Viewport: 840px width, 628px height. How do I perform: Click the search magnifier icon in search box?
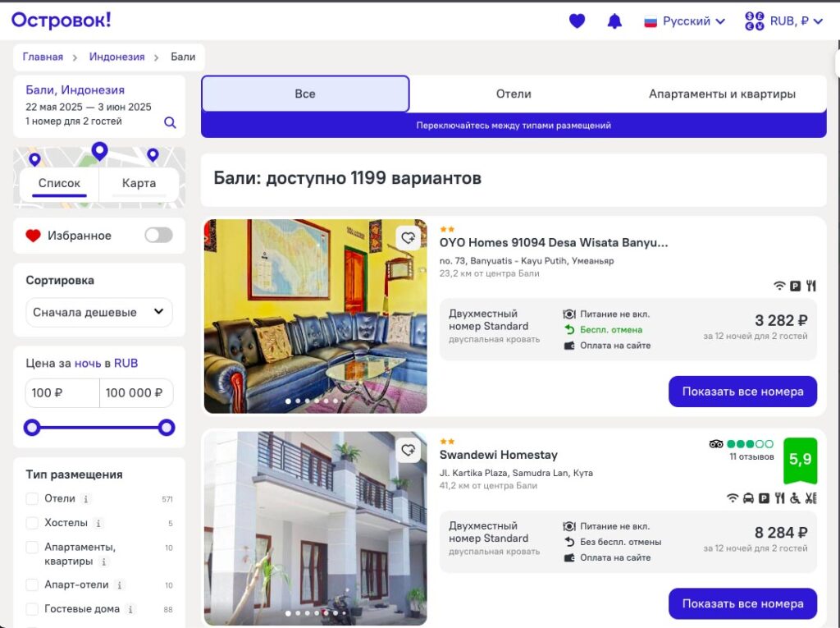point(170,122)
